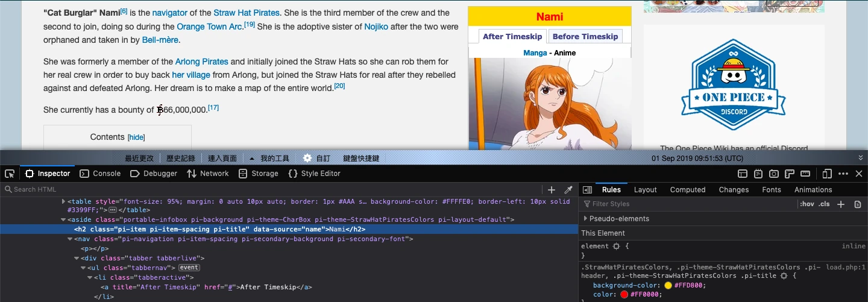Open the red #FF0000 color swatch
868x302 pixels.
pyautogui.click(x=624, y=294)
